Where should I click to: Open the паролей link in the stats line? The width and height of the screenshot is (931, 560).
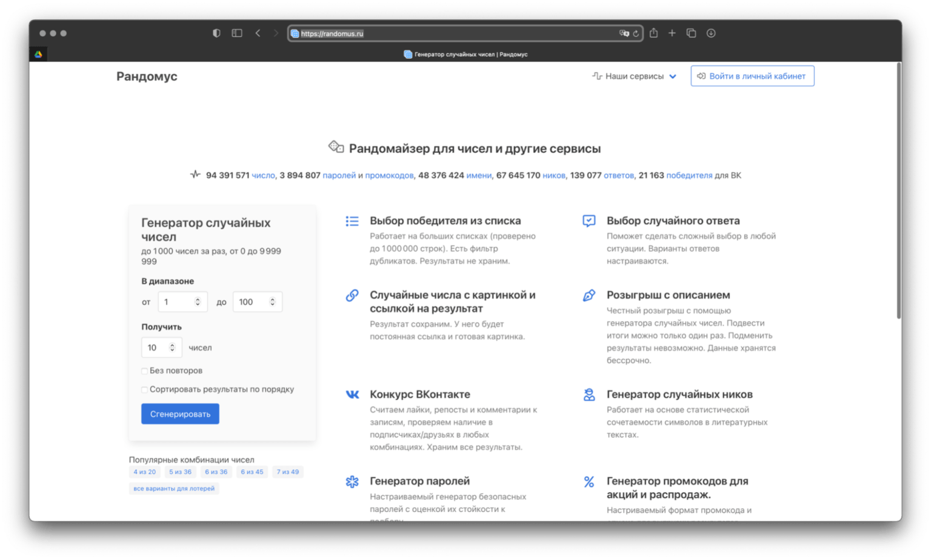[339, 175]
